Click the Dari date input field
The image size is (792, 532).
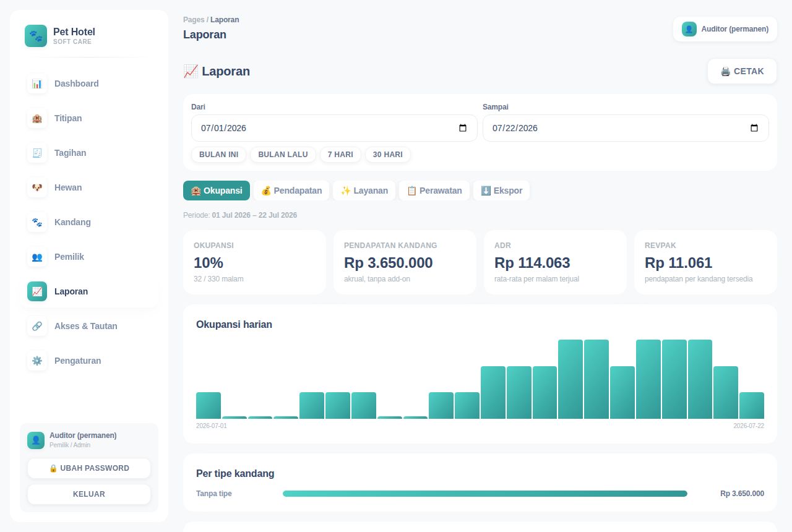334,128
